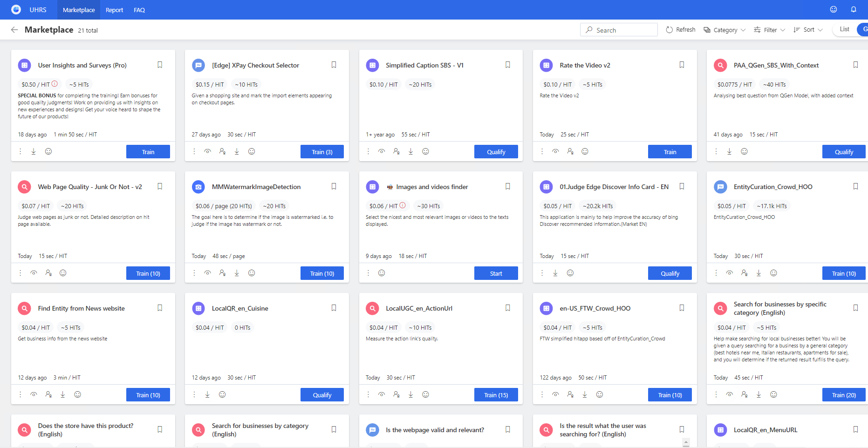Click the info icon next to $0.06 / HIT
This screenshot has width=868, height=448.
pos(403,205)
